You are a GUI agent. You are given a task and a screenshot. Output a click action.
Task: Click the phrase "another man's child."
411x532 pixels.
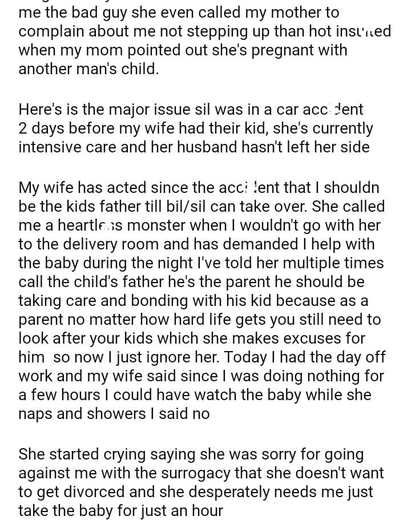[x=87, y=69]
